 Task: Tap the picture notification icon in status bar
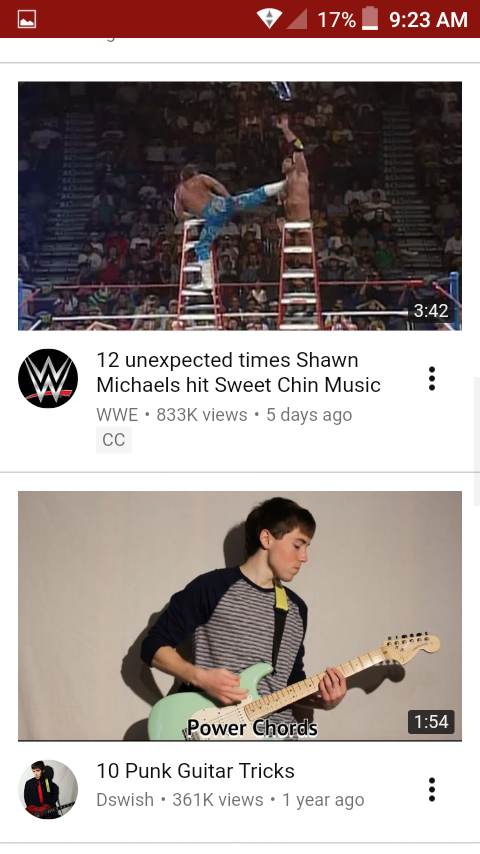pyautogui.click(x=27, y=20)
